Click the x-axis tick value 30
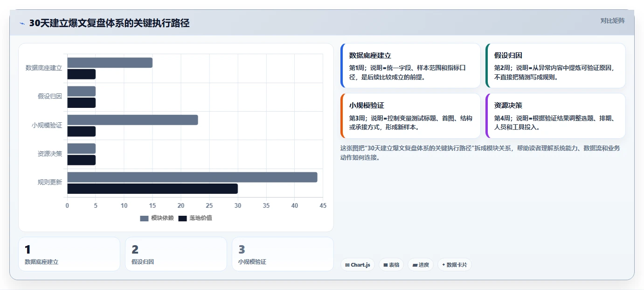644x290 pixels. click(238, 205)
